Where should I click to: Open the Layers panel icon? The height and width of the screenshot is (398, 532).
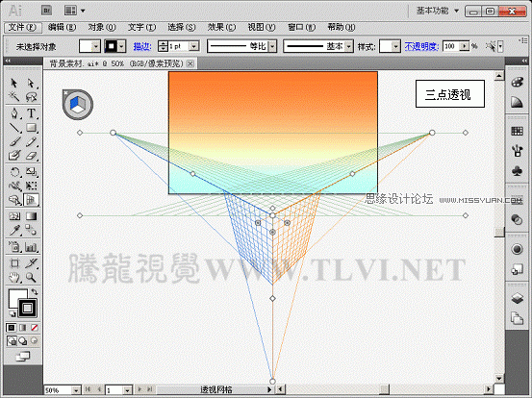pos(517,299)
